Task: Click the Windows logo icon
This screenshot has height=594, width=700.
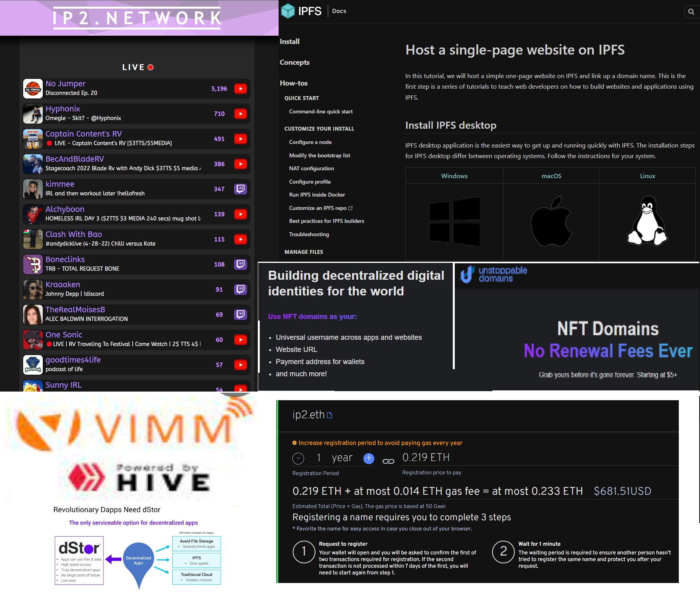Action: point(454,221)
